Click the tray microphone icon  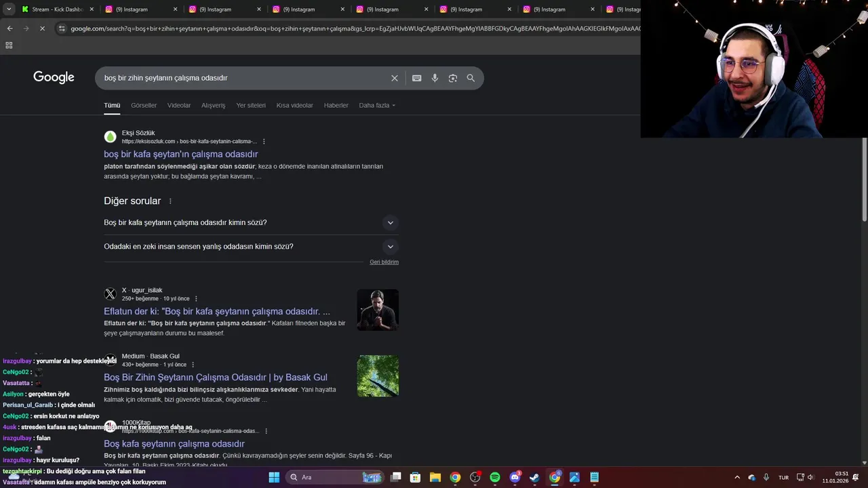pyautogui.click(x=766, y=477)
